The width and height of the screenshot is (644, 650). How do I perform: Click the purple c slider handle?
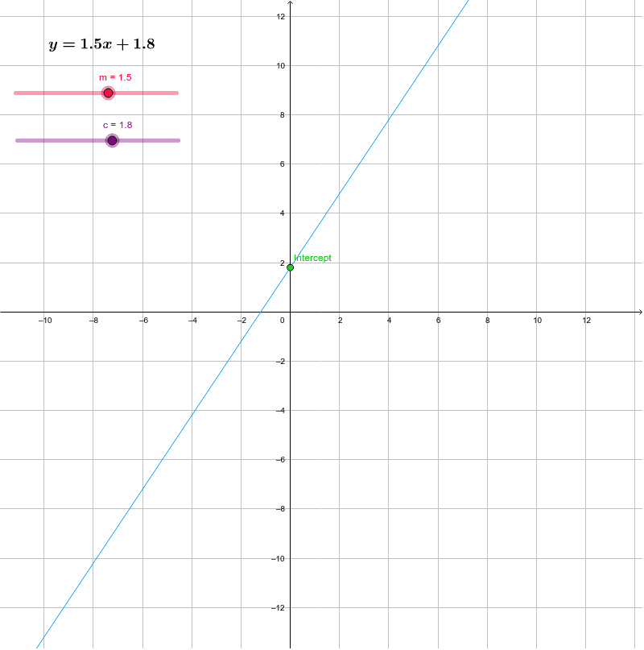point(112,141)
